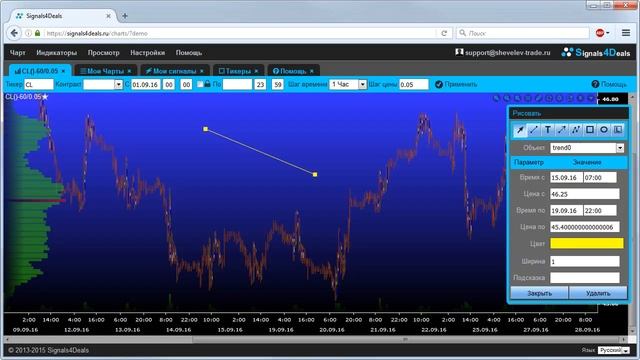Close the Мои сигналы tab
Screen dimensions: 640x360
[202, 71]
